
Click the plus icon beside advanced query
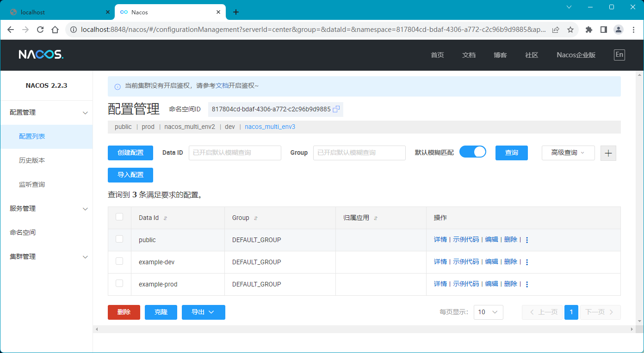point(608,153)
